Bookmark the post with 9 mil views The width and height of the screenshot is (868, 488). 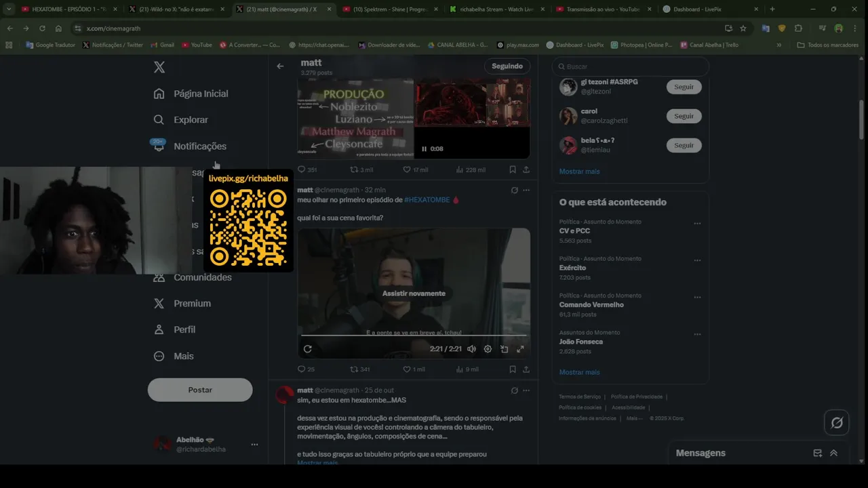(513, 369)
